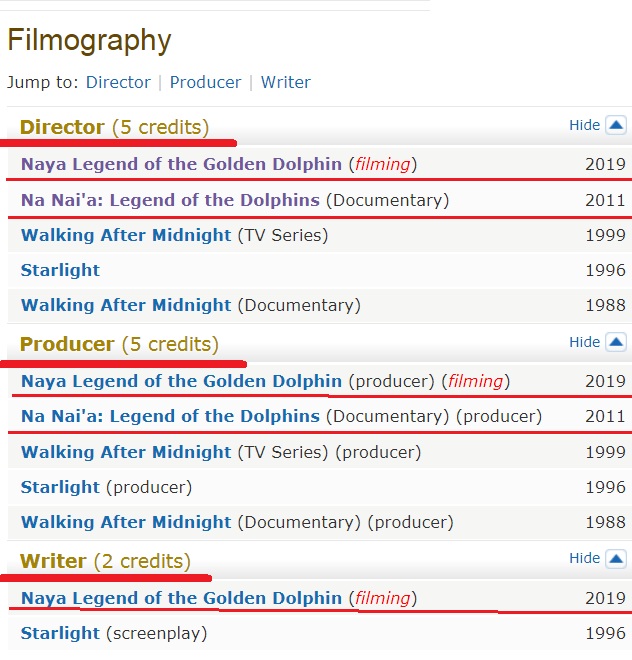The image size is (632, 660).
Task: Open Starlight screenplay under Writer credits
Action: tap(60, 633)
